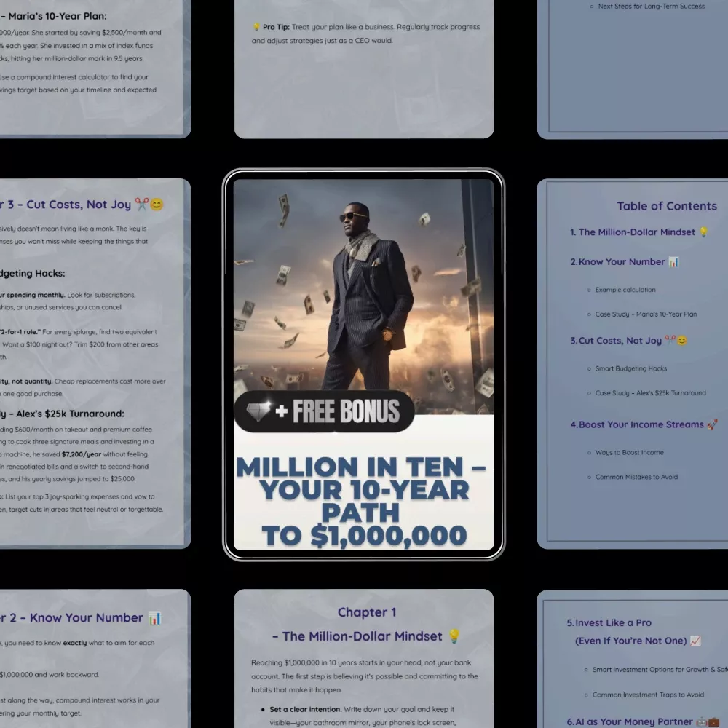Click the Table of Contents heading
Screen dimensions: 728x728
tap(667, 206)
